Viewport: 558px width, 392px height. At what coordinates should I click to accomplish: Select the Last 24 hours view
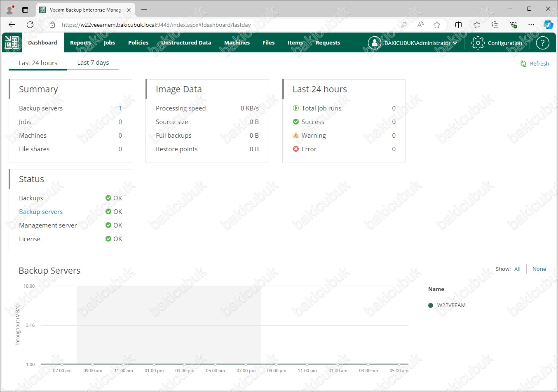pyautogui.click(x=38, y=63)
